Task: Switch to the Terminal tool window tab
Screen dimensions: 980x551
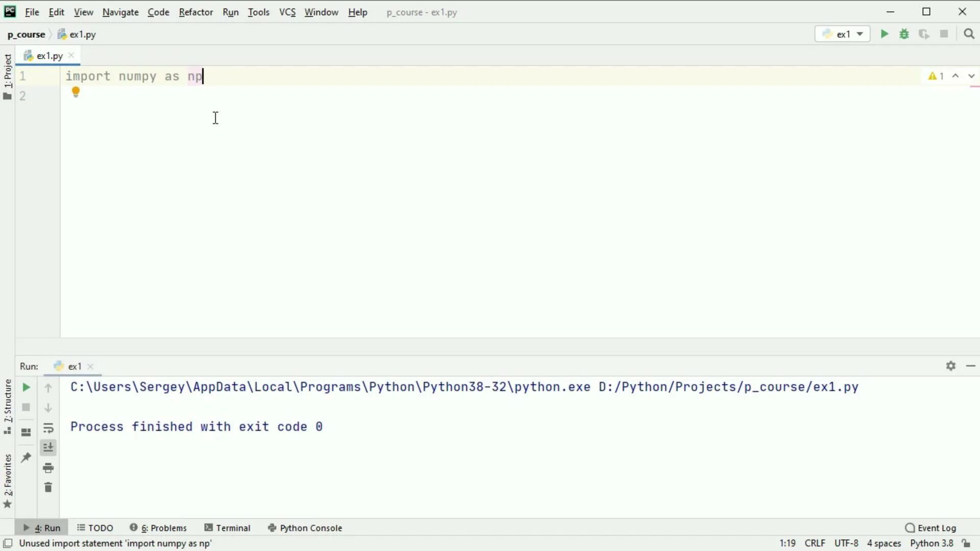Action: click(x=228, y=528)
